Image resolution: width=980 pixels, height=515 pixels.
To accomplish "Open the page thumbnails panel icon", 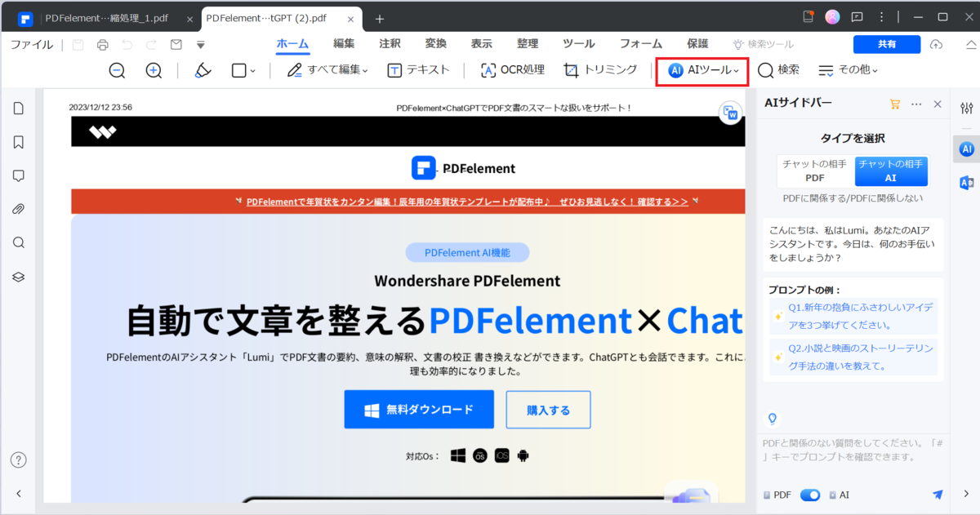I will [18, 108].
